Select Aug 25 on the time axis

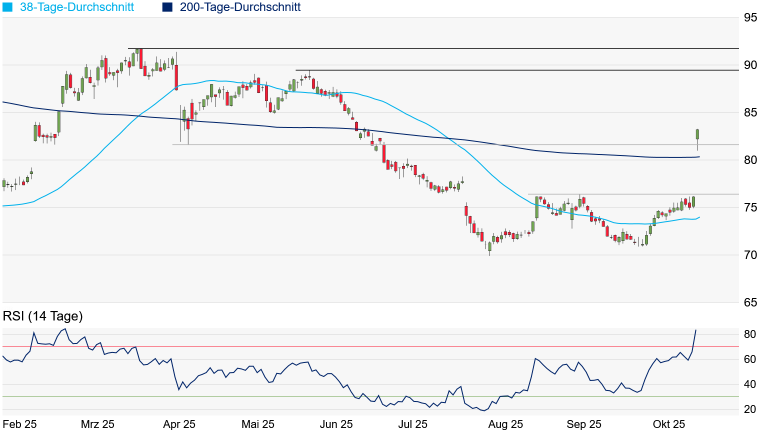coord(505,423)
